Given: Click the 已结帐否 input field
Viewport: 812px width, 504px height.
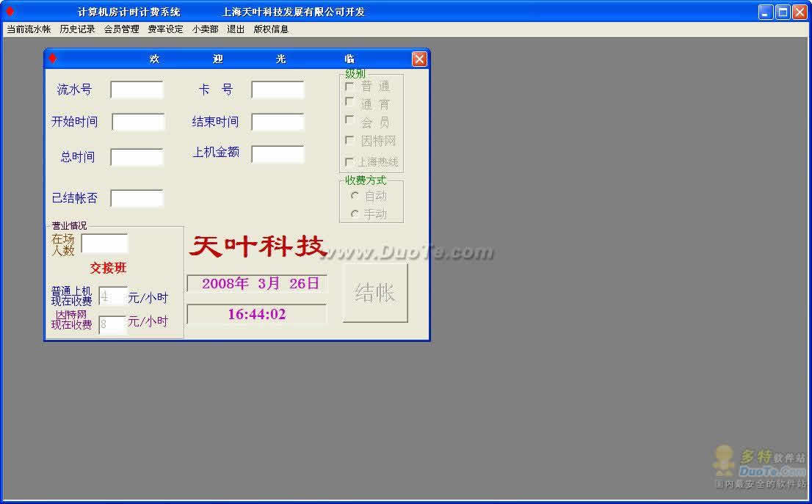Looking at the screenshot, I should coord(137,198).
